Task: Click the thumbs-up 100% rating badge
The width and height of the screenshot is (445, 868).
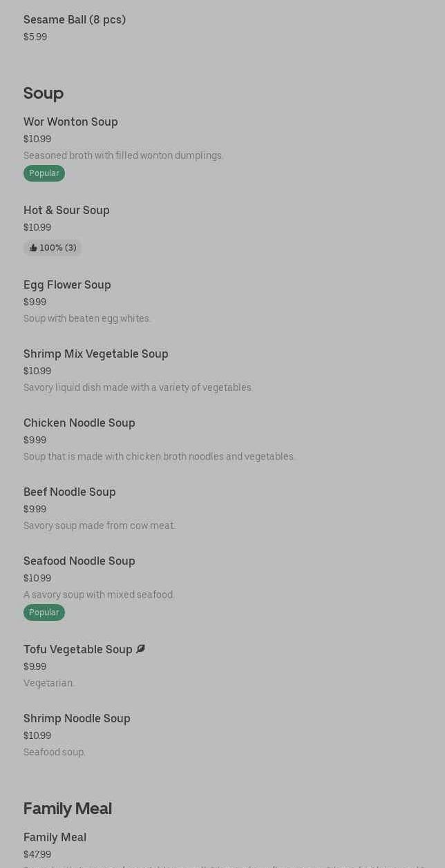Action: tap(53, 248)
